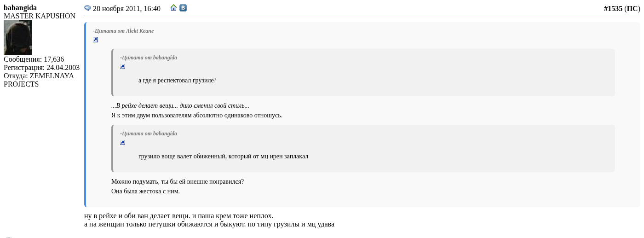Click the «Сообщения: 17,636» post count
644x238 pixels.
coord(34,59)
